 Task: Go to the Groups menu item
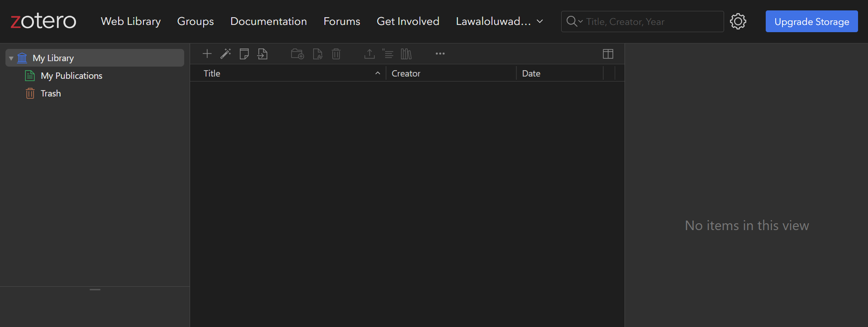[x=195, y=21]
